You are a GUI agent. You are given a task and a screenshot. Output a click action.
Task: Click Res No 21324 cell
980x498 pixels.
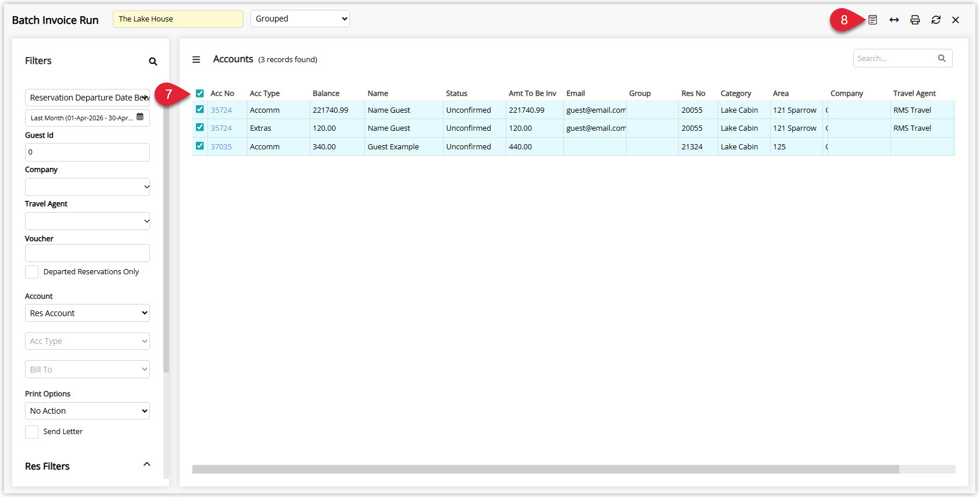coord(698,146)
